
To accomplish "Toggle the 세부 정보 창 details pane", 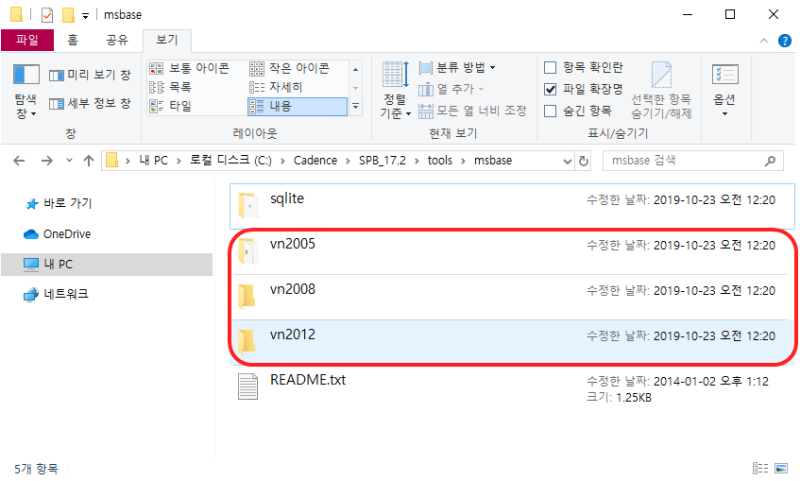I will (x=90, y=104).
